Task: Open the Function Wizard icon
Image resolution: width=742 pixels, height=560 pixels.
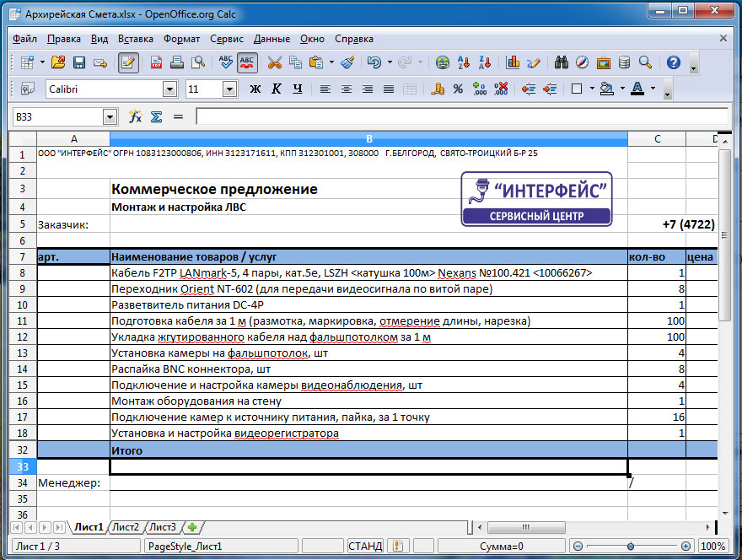Action: [x=135, y=116]
